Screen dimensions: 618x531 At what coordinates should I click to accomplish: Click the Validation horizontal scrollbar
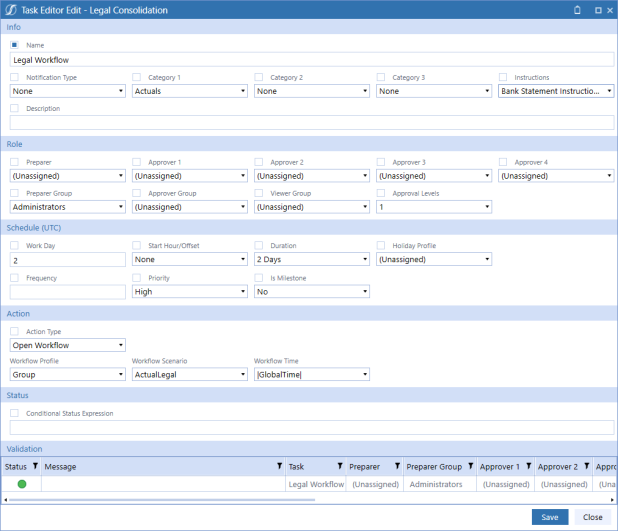click(162, 500)
